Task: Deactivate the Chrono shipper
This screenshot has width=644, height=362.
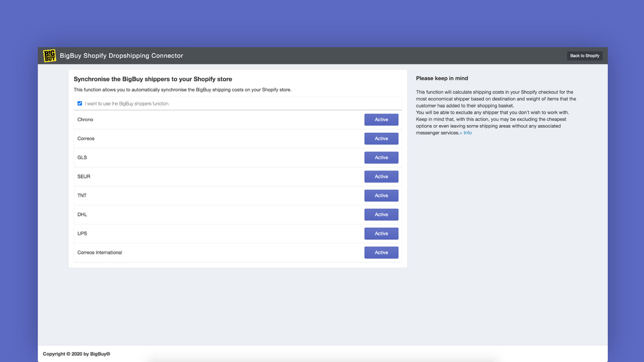Action: [x=381, y=119]
